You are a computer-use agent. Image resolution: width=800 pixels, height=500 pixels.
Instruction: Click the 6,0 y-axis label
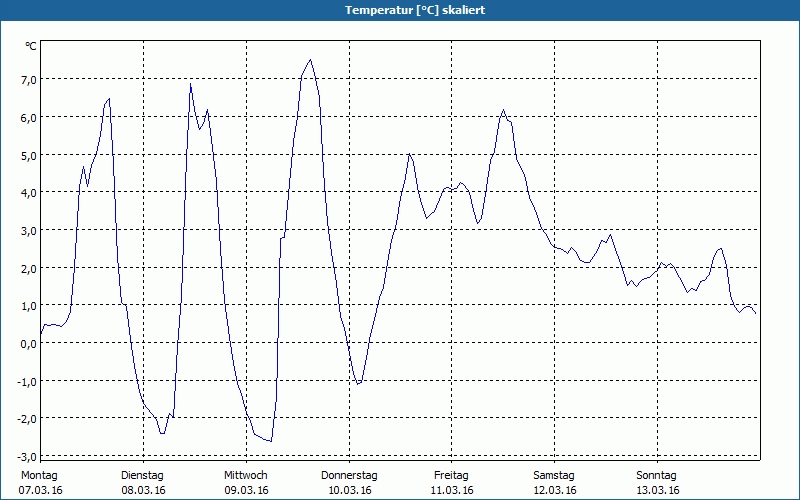click(x=29, y=117)
